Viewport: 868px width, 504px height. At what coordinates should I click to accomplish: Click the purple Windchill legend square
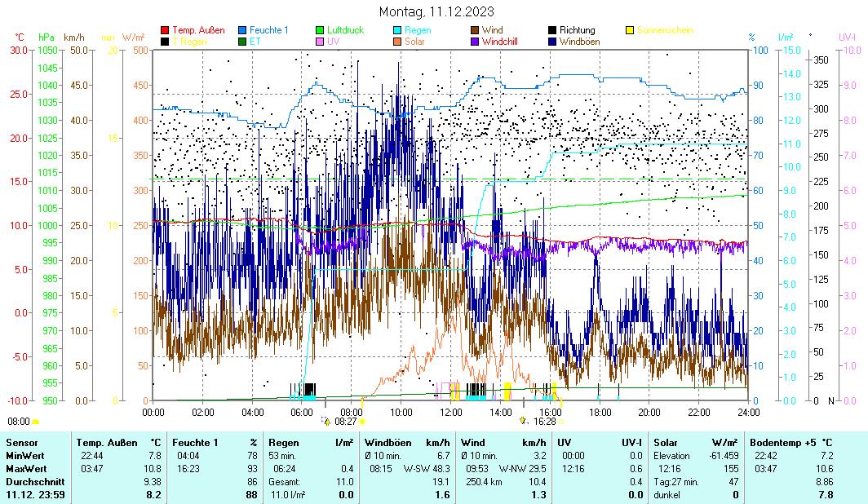tap(476, 41)
